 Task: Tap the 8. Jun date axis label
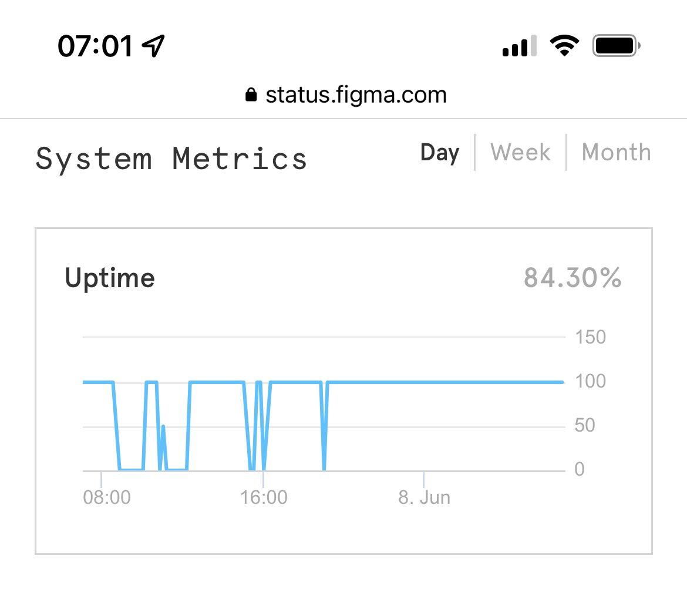(x=424, y=497)
